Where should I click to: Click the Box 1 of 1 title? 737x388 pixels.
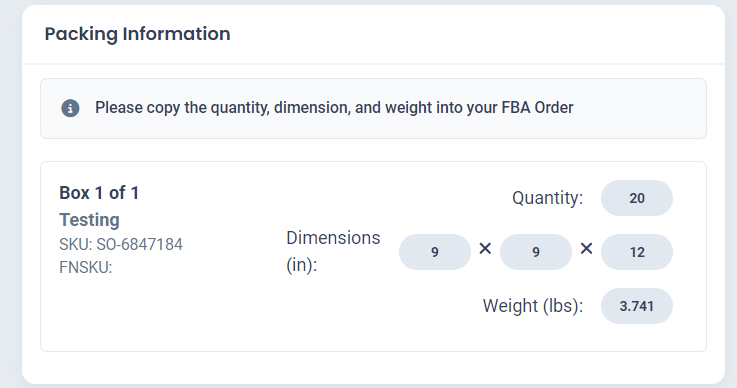pos(99,193)
